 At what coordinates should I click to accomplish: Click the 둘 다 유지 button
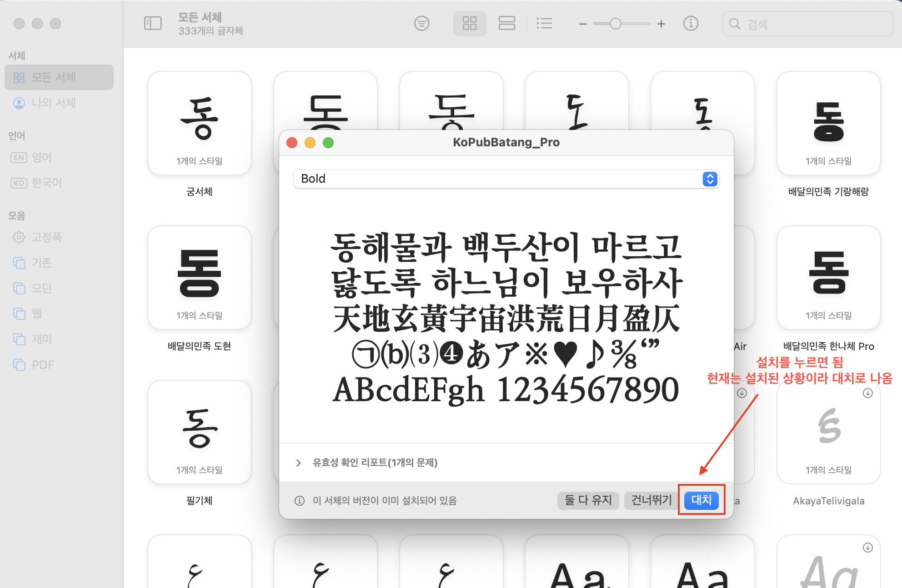[588, 500]
